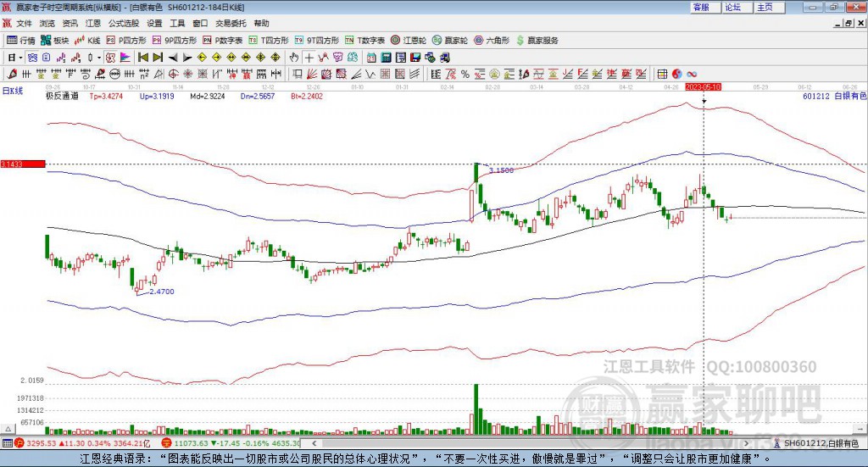Open the T数字表 time table
Screen dimensions: 868x467
(x=364, y=41)
